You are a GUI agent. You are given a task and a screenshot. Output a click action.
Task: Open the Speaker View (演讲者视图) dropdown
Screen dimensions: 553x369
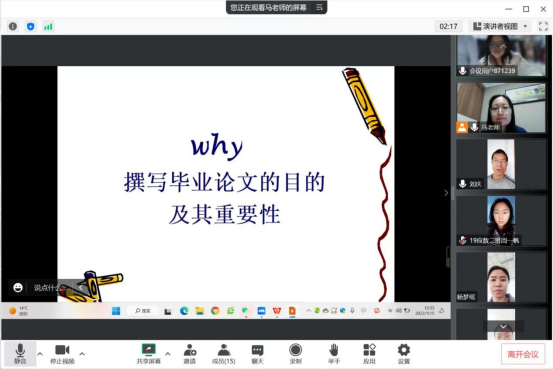(x=500, y=26)
